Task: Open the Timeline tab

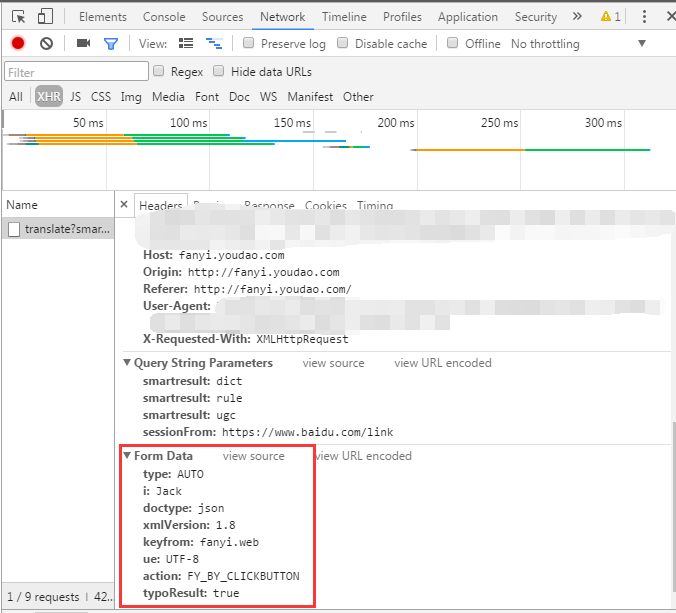Action: [344, 17]
